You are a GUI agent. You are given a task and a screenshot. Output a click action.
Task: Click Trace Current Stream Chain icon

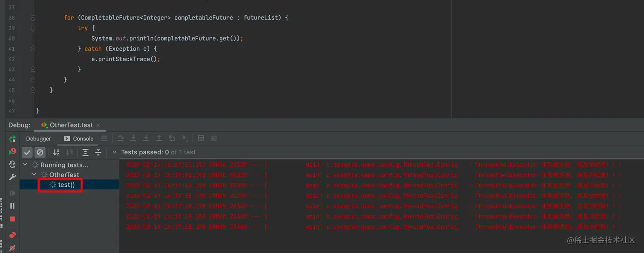[x=214, y=138]
